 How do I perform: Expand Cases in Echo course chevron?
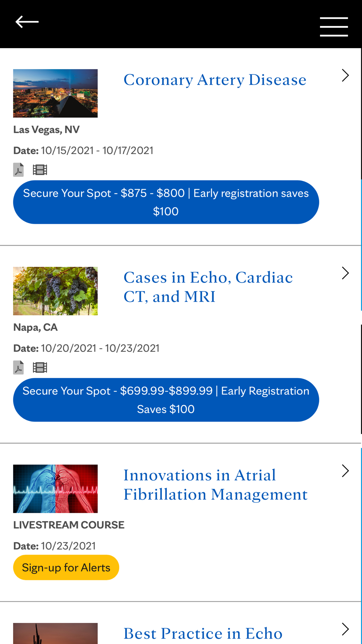click(x=345, y=273)
